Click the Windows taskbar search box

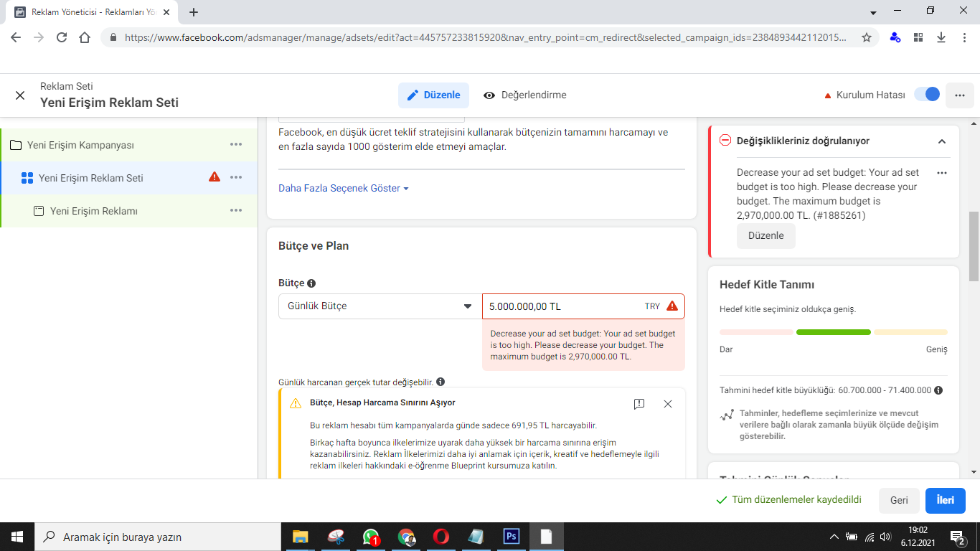[158, 537]
